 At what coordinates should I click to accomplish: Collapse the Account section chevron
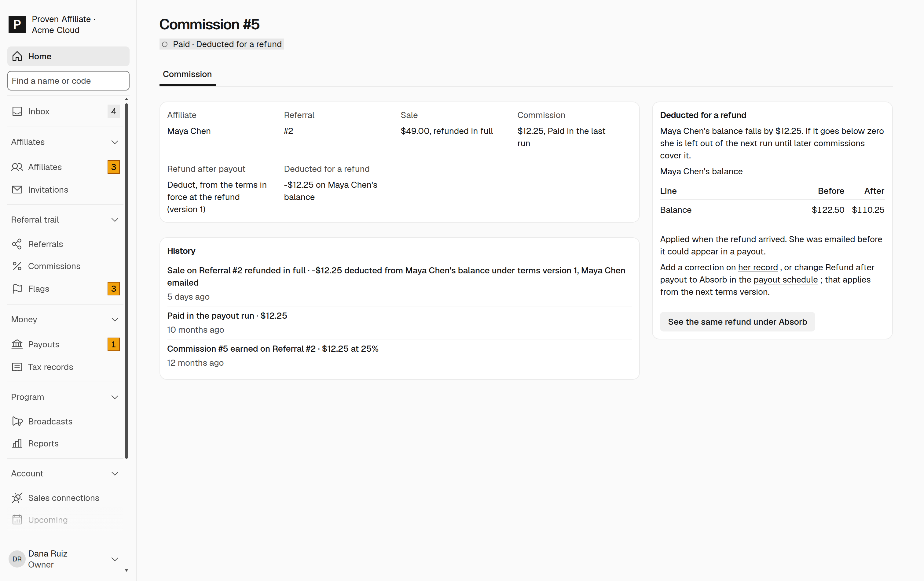point(115,474)
